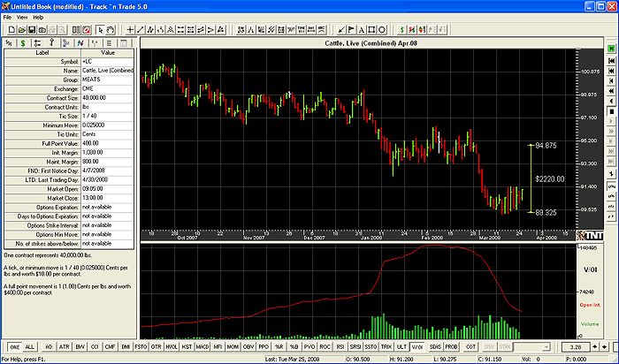Click the Contract Size value '40,000.00'
The image size is (619, 364).
[107, 98]
